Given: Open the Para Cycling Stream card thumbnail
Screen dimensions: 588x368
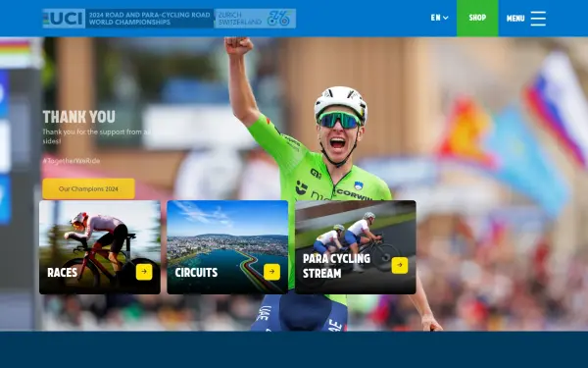Looking at the screenshot, I should [x=356, y=247].
